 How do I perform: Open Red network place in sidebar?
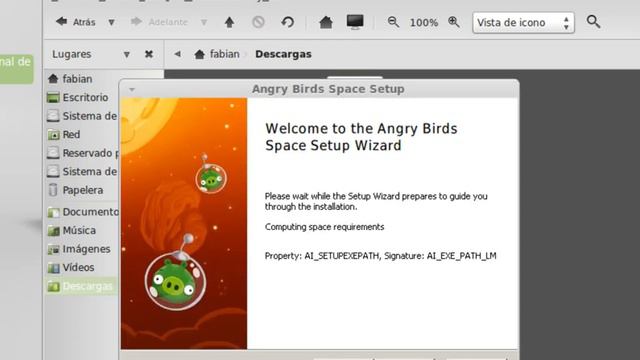[x=64, y=134]
